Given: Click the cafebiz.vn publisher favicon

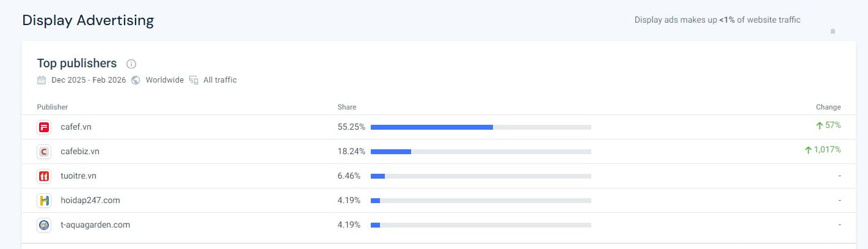Looking at the screenshot, I should pyautogui.click(x=43, y=152).
